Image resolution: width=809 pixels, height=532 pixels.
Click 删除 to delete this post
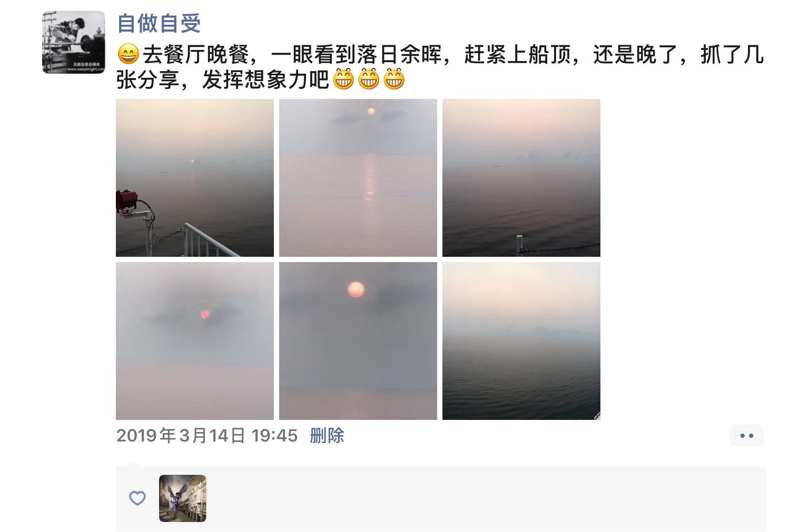(x=327, y=436)
